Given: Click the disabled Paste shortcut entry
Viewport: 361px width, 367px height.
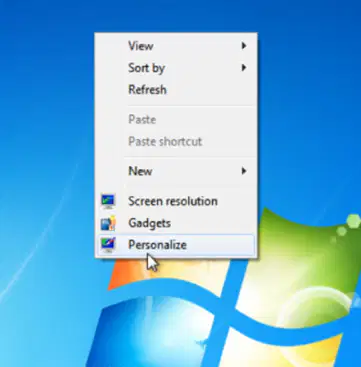Looking at the screenshot, I should [x=176, y=141].
